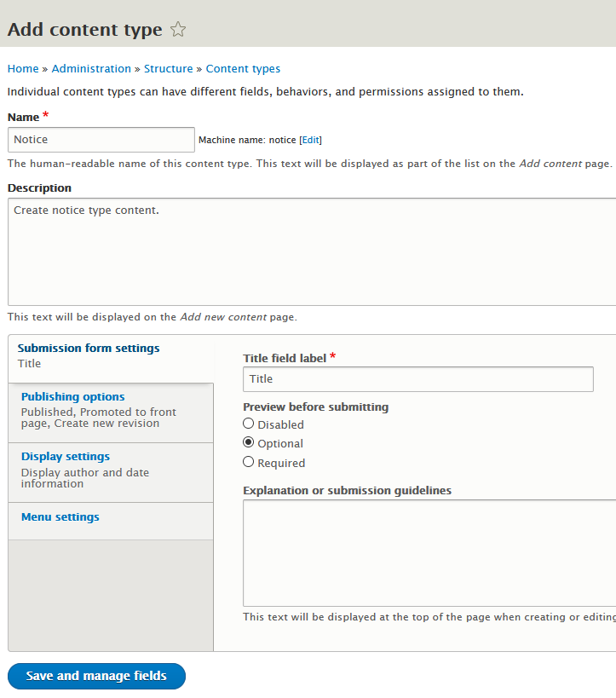The image size is (616, 698).
Task: Click into the Name text field
Action: point(101,140)
